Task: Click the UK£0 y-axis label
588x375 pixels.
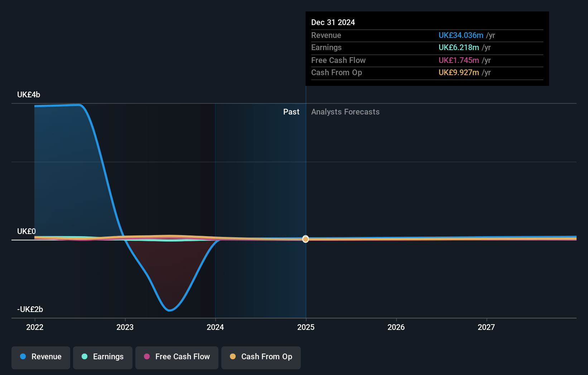Action: coord(26,232)
